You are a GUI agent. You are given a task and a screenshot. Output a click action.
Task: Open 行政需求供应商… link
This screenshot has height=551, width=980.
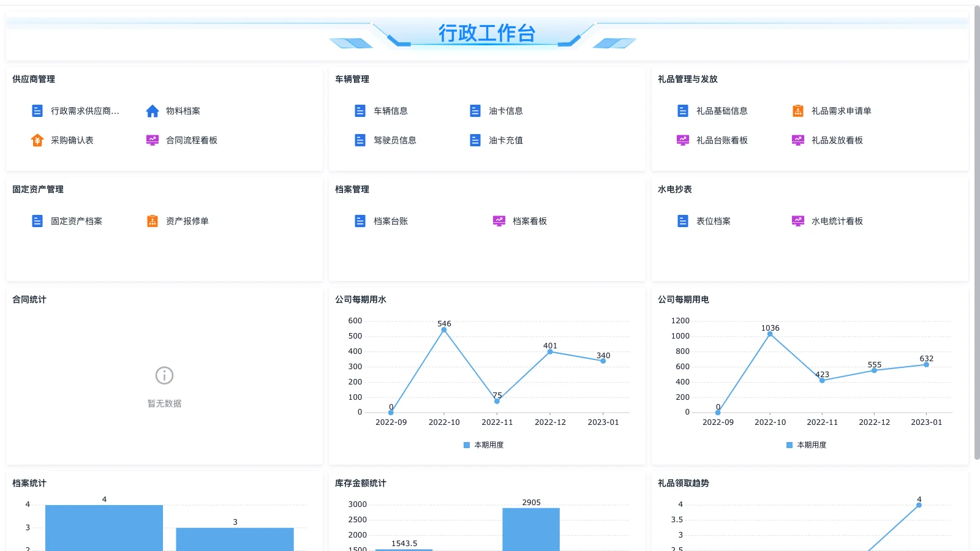pos(85,111)
